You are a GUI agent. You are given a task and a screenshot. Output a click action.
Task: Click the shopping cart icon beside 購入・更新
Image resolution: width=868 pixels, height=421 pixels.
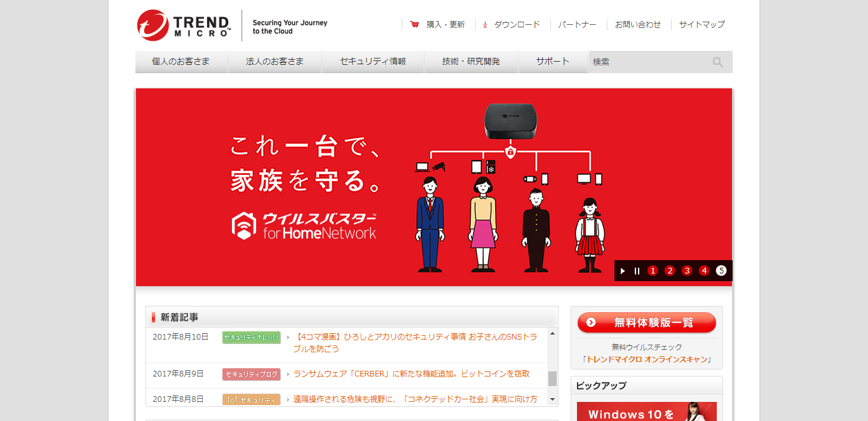415,25
